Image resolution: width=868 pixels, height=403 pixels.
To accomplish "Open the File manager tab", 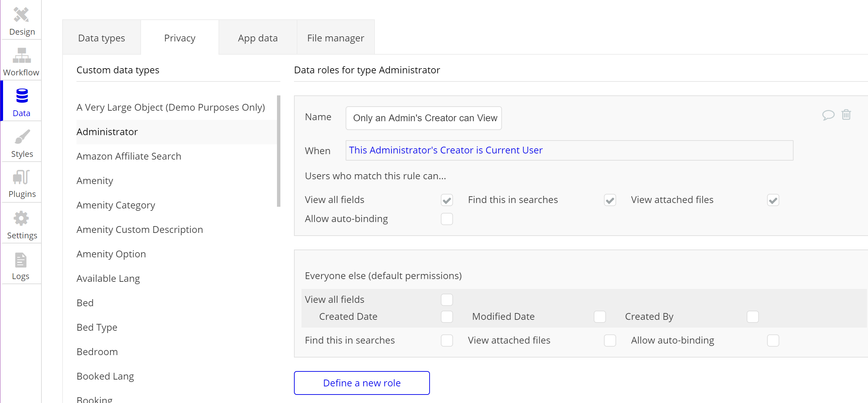I will tap(335, 38).
